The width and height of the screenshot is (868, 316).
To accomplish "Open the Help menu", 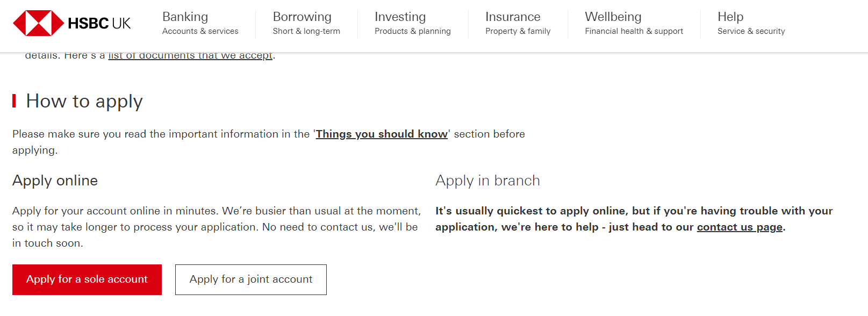I will pyautogui.click(x=730, y=17).
